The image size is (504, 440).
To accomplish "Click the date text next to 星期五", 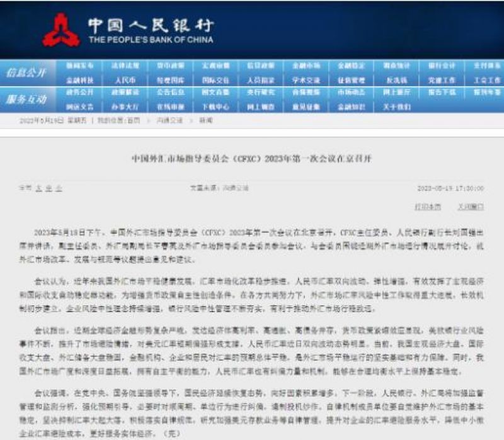I will pos(42,120).
